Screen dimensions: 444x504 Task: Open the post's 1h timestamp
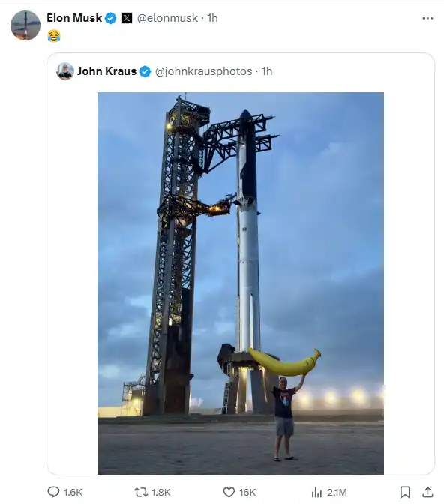pyautogui.click(x=212, y=18)
